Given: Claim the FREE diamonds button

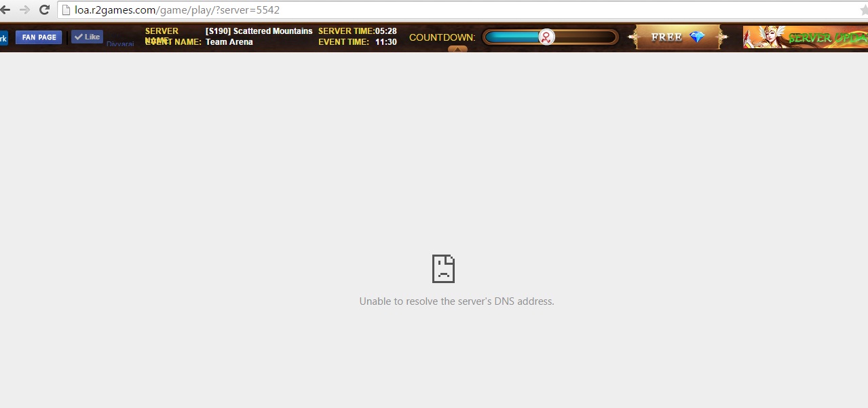Looking at the screenshot, I should [677, 37].
